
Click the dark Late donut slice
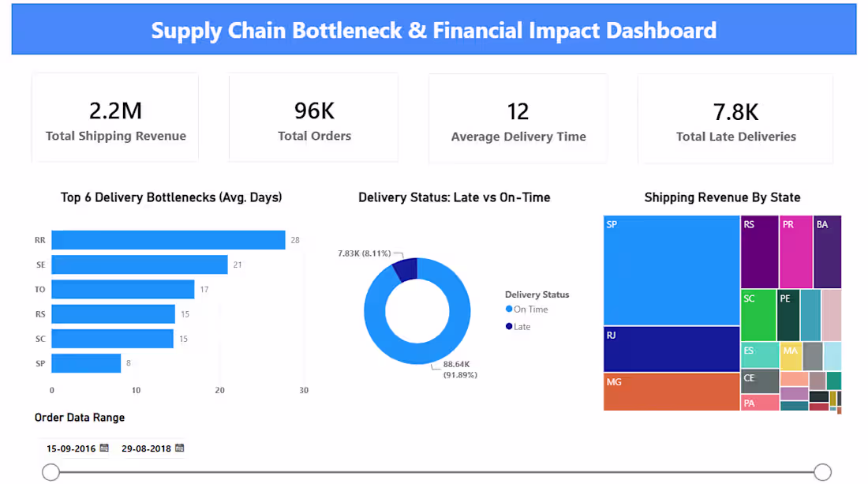pyautogui.click(x=406, y=269)
